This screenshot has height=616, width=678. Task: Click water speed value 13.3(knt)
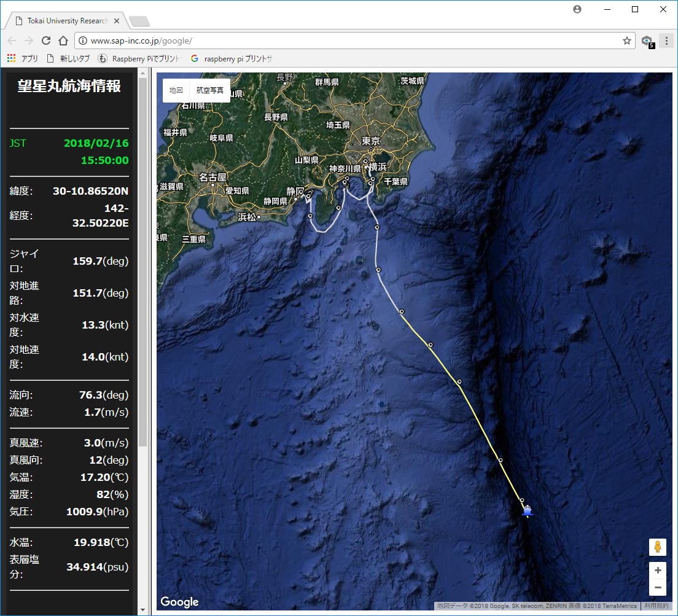pos(105,325)
